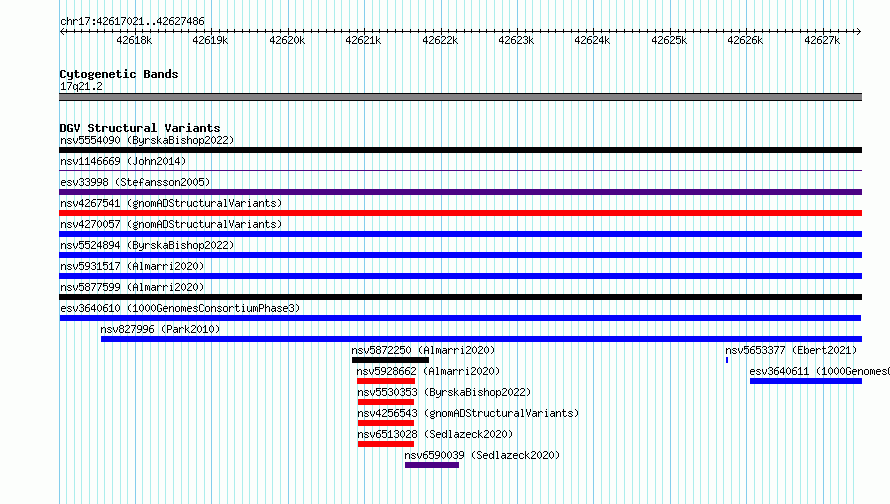Open the nsv6590039 (Sedlazeck2020) label

482,455
